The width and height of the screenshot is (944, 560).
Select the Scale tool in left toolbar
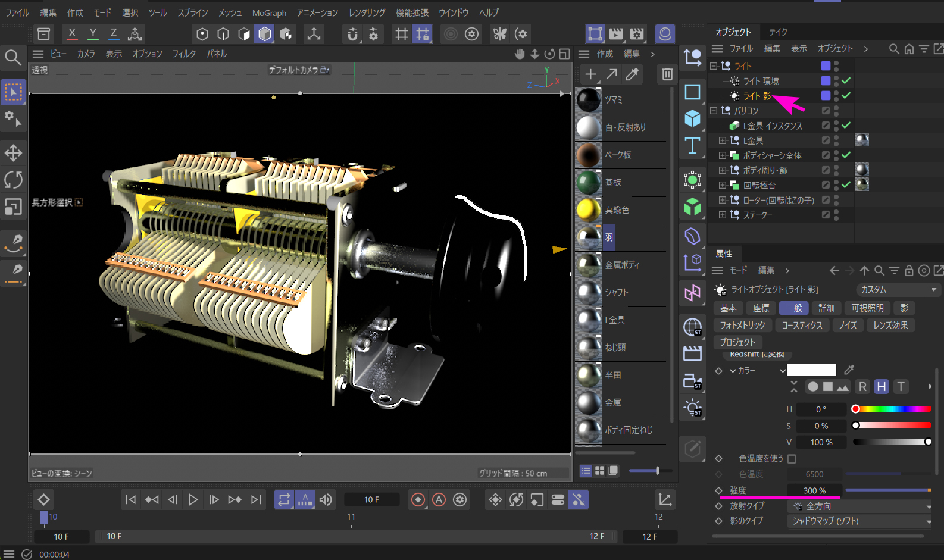click(13, 207)
